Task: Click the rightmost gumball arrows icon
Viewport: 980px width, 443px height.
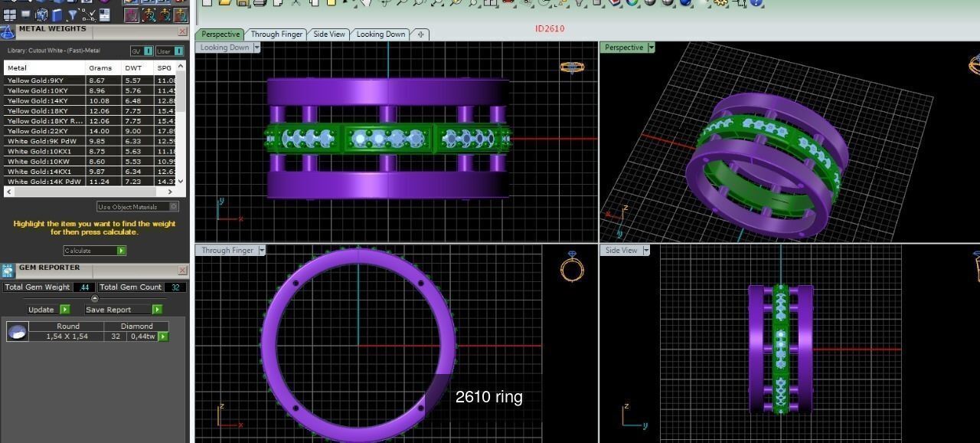Action: click(181, 15)
